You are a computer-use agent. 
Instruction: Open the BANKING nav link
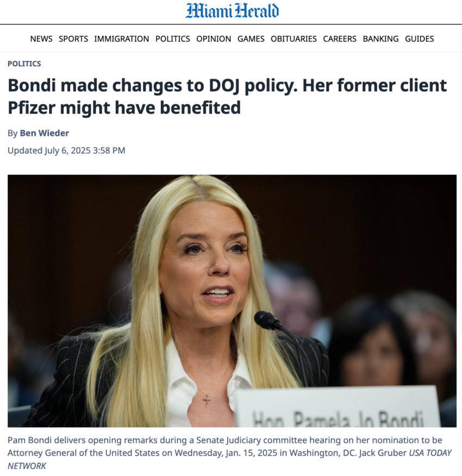pyautogui.click(x=380, y=39)
